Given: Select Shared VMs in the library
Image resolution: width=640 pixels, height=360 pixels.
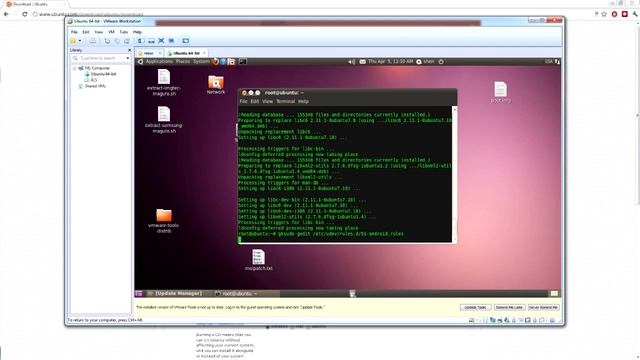Looking at the screenshot, I should pyautogui.click(x=95, y=86).
